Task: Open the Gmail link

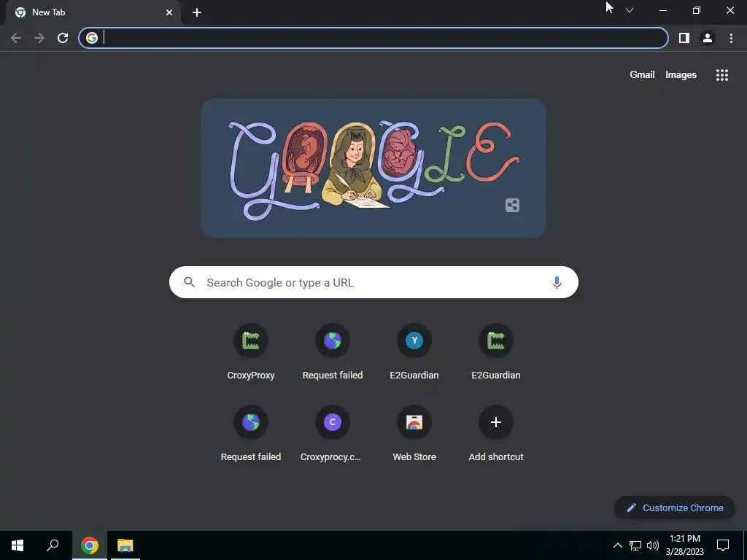Action: click(642, 75)
